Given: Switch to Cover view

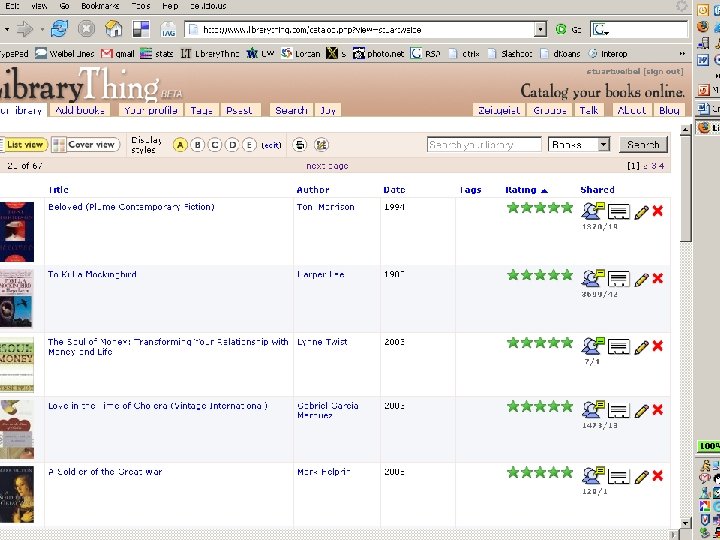Looking at the screenshot, I should 85,145.
